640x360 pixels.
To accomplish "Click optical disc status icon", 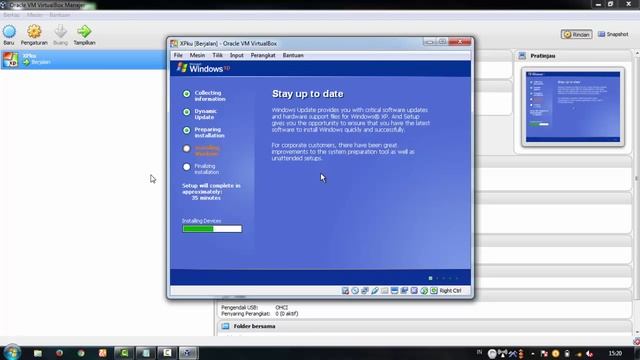I will [355, 291].
